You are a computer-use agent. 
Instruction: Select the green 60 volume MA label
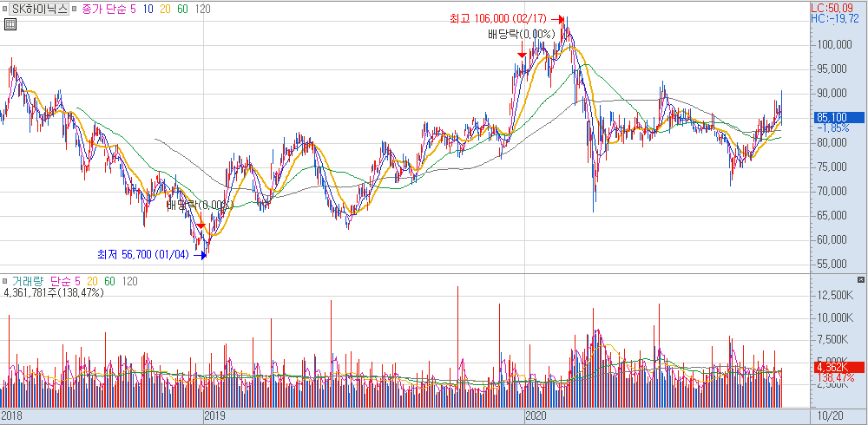pos(110,281)
